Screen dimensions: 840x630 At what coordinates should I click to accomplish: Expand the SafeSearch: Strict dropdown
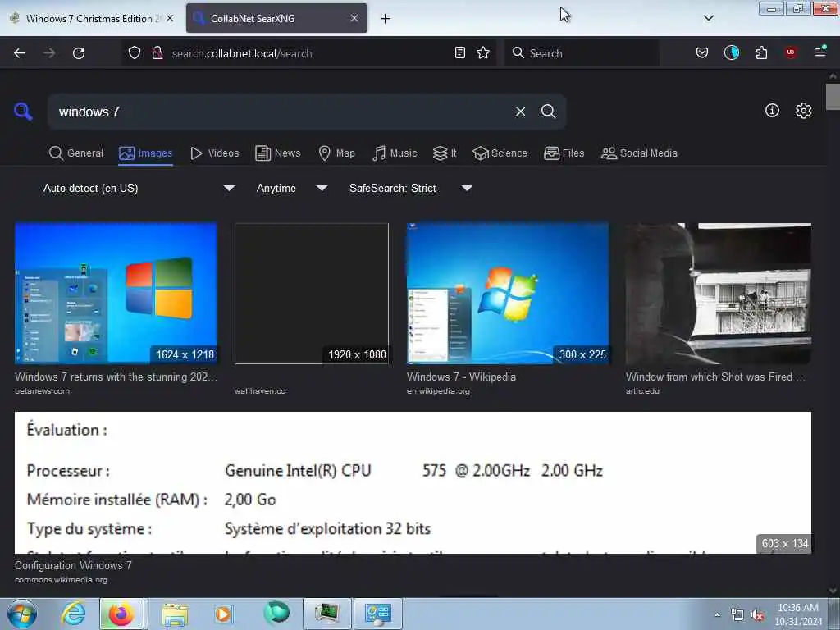coord(411,188)
